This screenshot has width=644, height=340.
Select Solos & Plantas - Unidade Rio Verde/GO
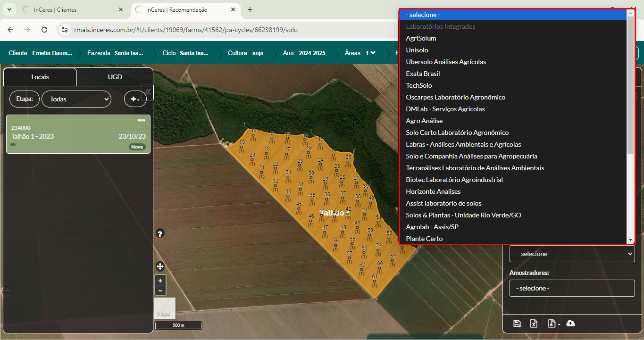pos(513,215)
